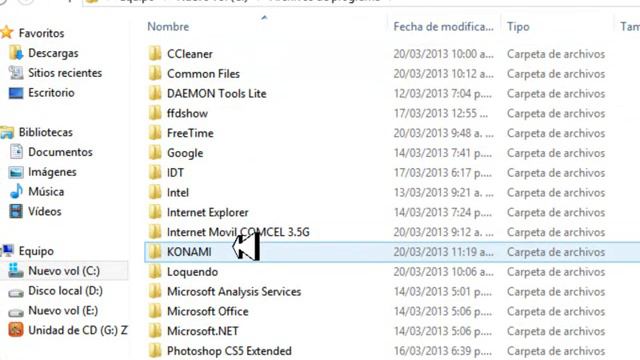640x360 pixels.
Task: Click the FreeTime folder icon
Action: pos(155,133)
